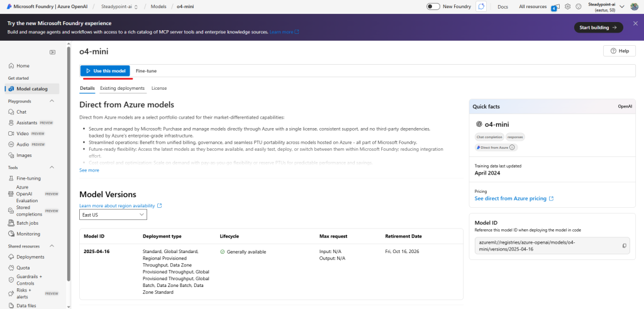Collapse the Playgrounds sidebar section

(52, 101)
